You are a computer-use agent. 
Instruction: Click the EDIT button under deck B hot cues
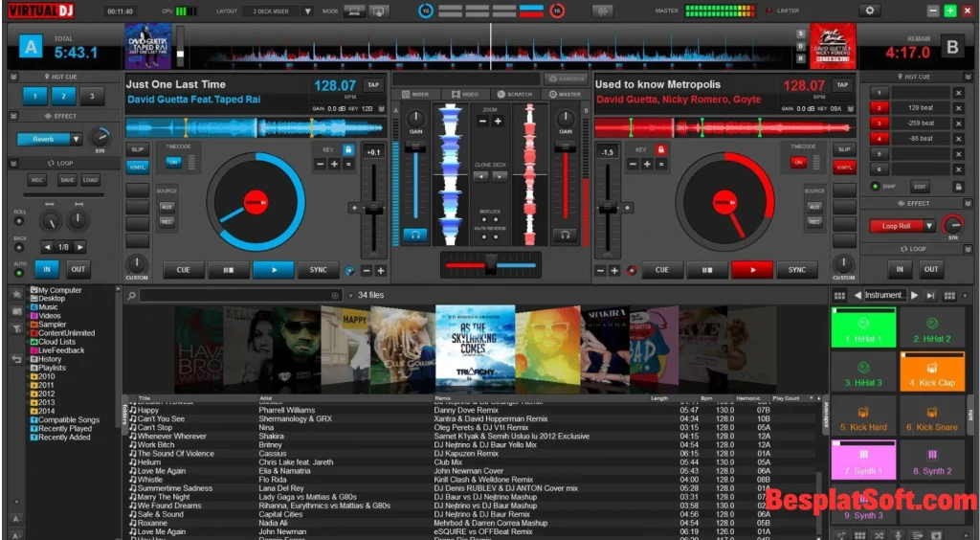click(920, 187)
